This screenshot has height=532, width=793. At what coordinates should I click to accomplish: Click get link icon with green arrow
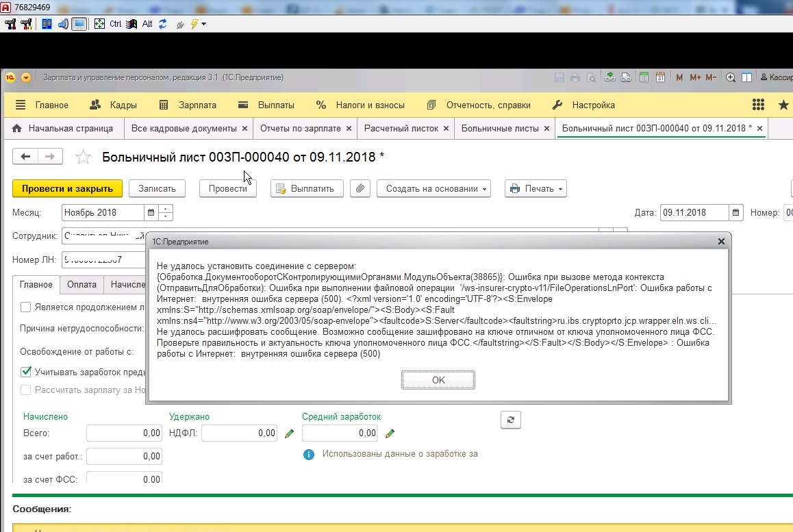(610, 77)
